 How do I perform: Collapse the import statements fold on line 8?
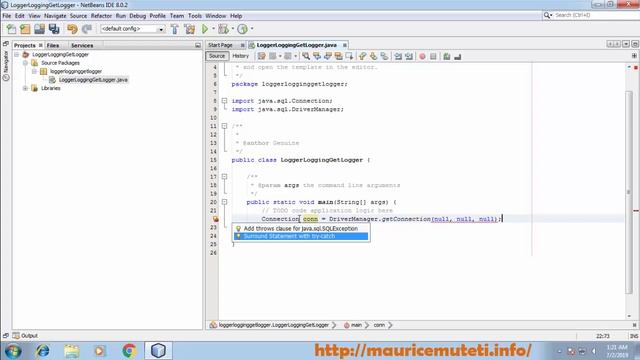click(x=224, y=100)
